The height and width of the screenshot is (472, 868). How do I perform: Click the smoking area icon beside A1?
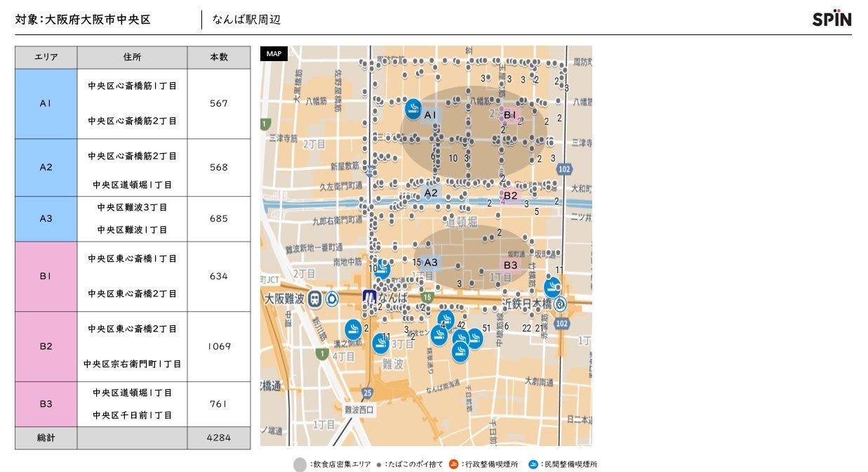(413, 108)
